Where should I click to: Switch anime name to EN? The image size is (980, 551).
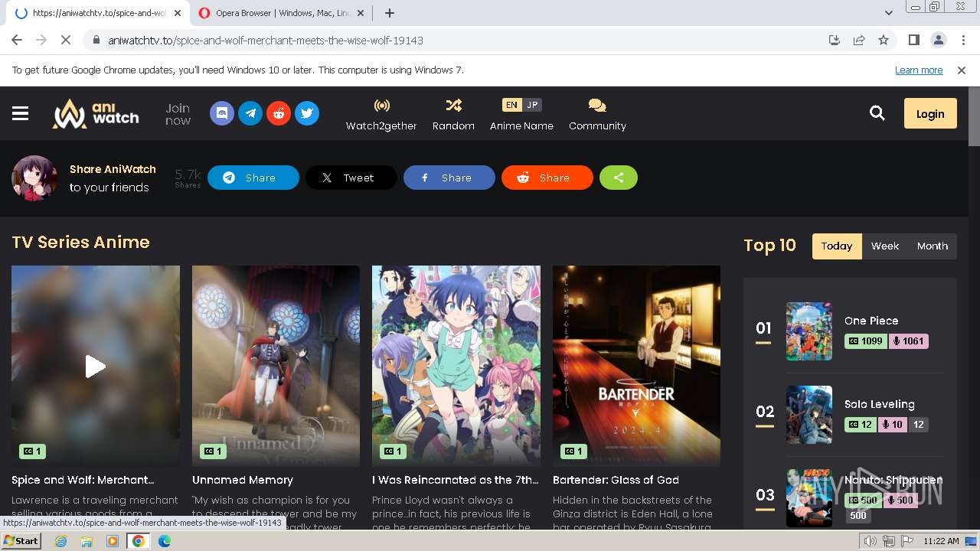(x=511, y=105)
